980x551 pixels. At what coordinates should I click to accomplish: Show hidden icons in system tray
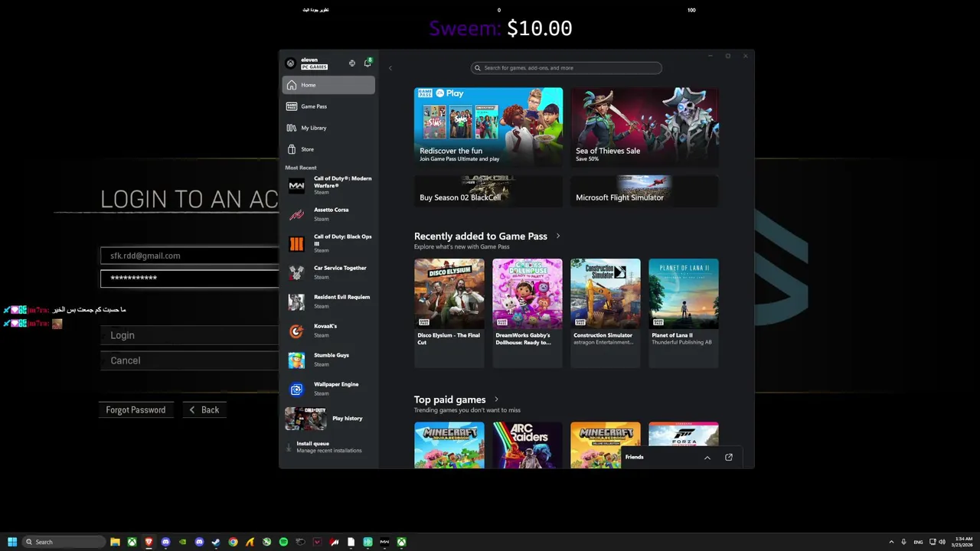click(891, 542)
